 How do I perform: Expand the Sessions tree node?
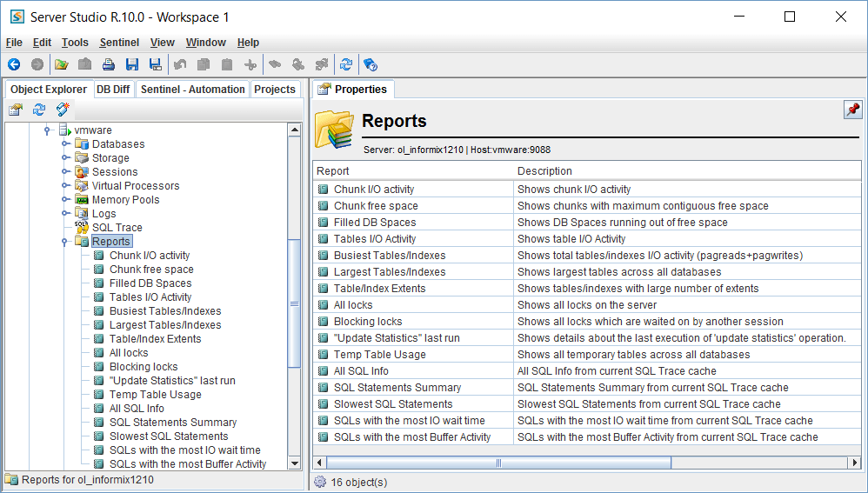tap(65, 172)
